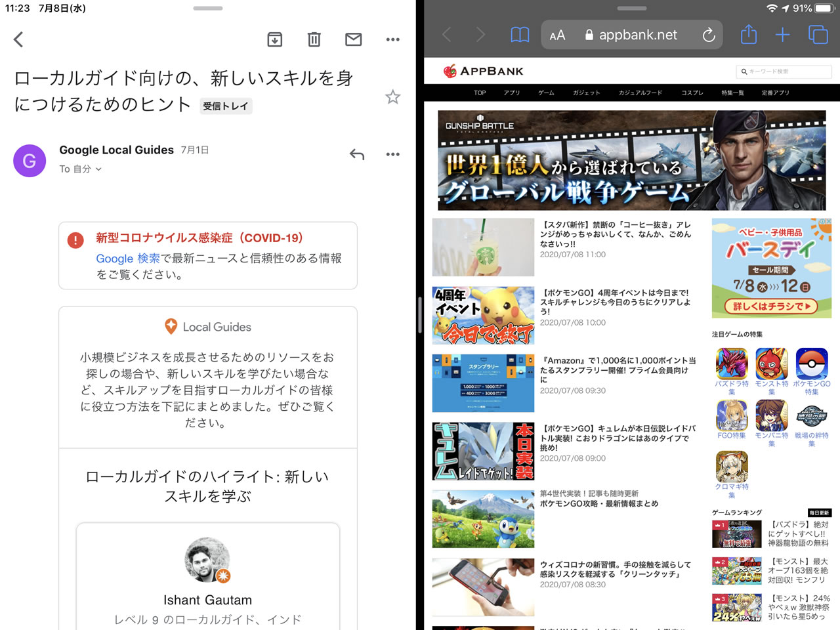
Task: Open the ゲーム menu on AppBank
Action: (546, 93)
